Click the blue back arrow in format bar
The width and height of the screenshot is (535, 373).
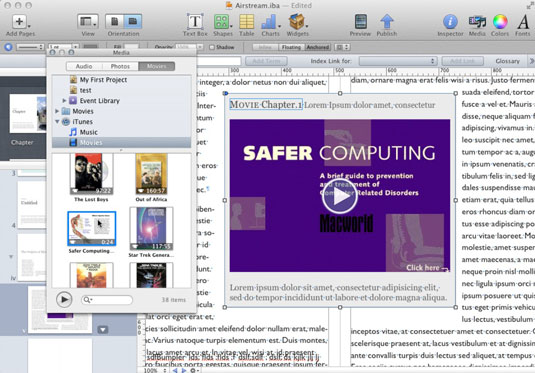pyautogui.click(x=8, y=47)
